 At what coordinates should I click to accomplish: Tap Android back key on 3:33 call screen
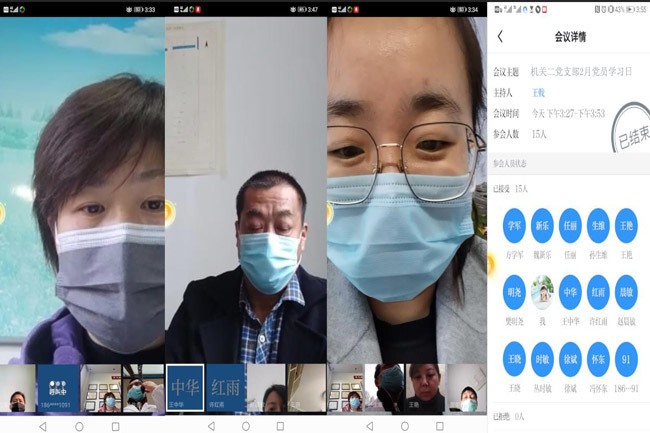tap(43, 426)
